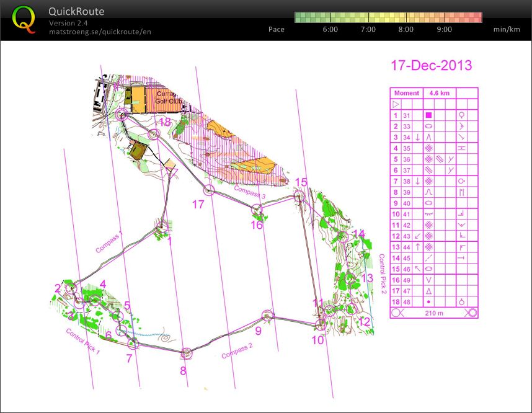
Task: Click the QuickRoute Q logo
Action: tap(24, 19)
